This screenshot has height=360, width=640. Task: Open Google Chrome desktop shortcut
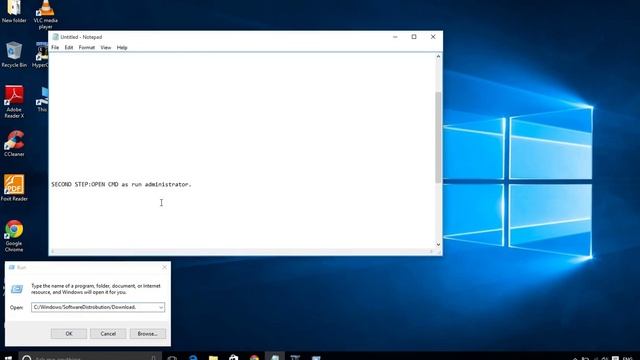click(14, 236)
